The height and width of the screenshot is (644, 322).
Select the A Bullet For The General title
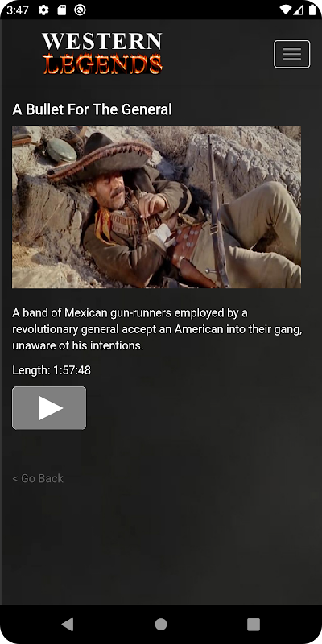click(92, 109)
